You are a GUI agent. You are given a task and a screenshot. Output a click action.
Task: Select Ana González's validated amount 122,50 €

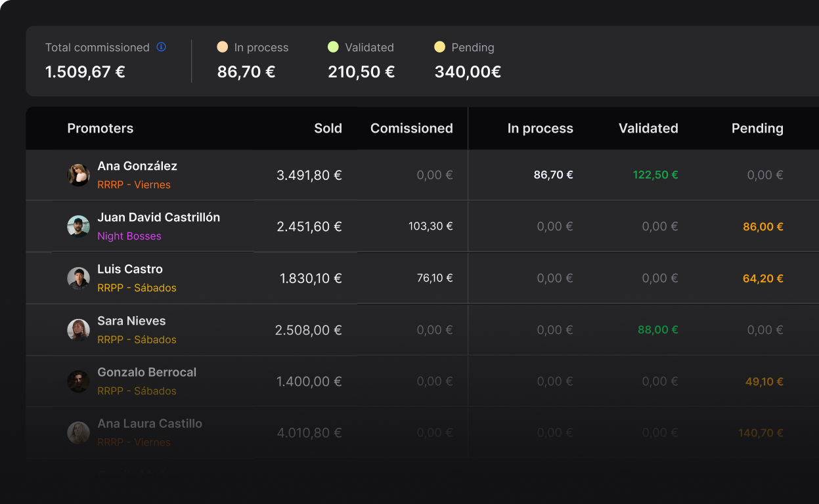click(655, 175)
